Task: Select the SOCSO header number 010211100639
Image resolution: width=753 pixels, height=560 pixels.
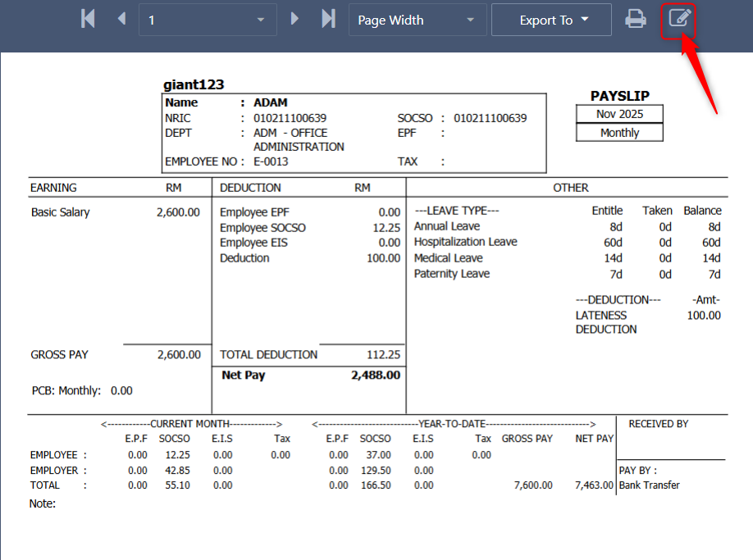Action: tap(490, 118)
